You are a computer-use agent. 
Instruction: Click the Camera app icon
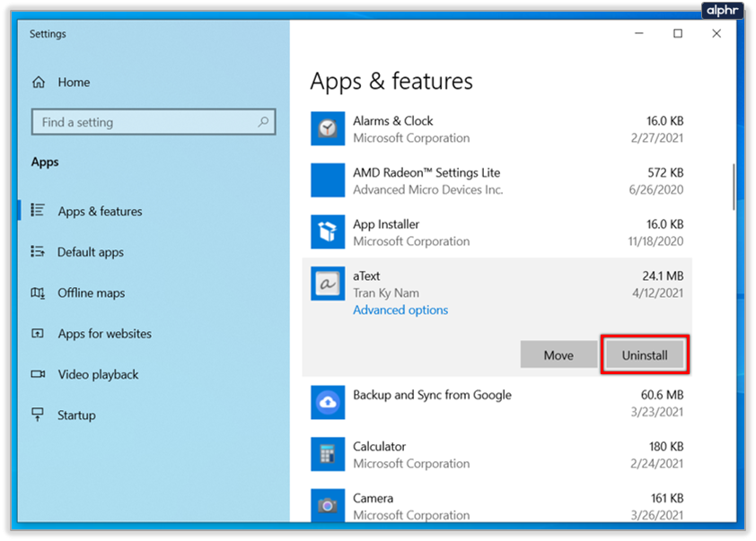[x=328, y=505]
